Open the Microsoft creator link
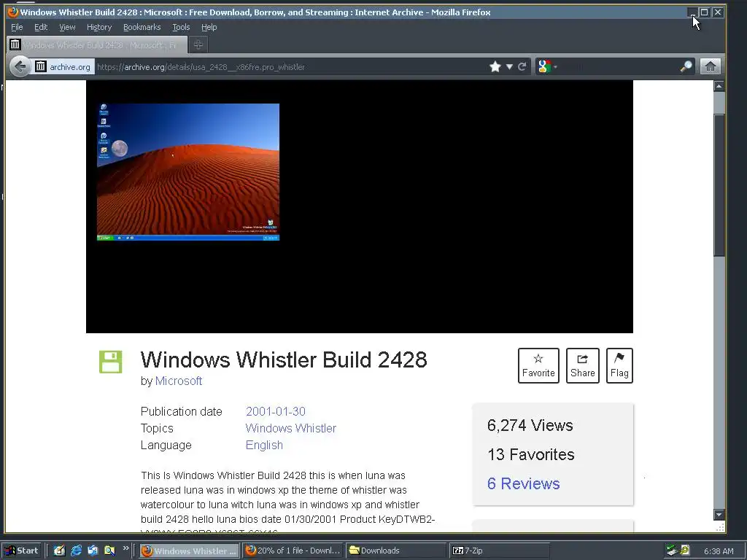The height and width of the screenshot is (560, 747). tap(179, 381)
